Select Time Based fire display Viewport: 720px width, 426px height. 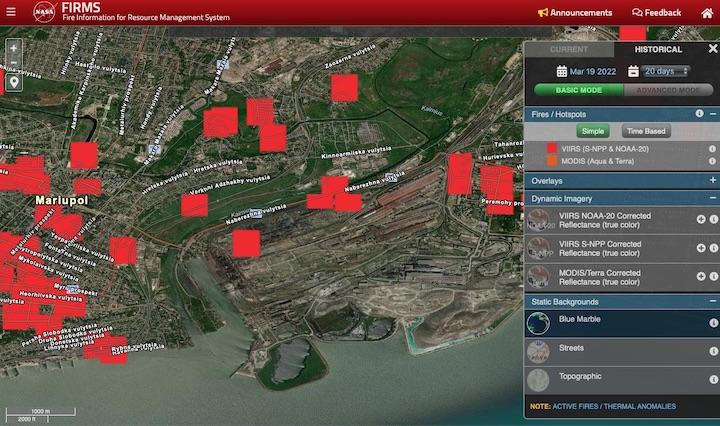click(x=647, y=131)
